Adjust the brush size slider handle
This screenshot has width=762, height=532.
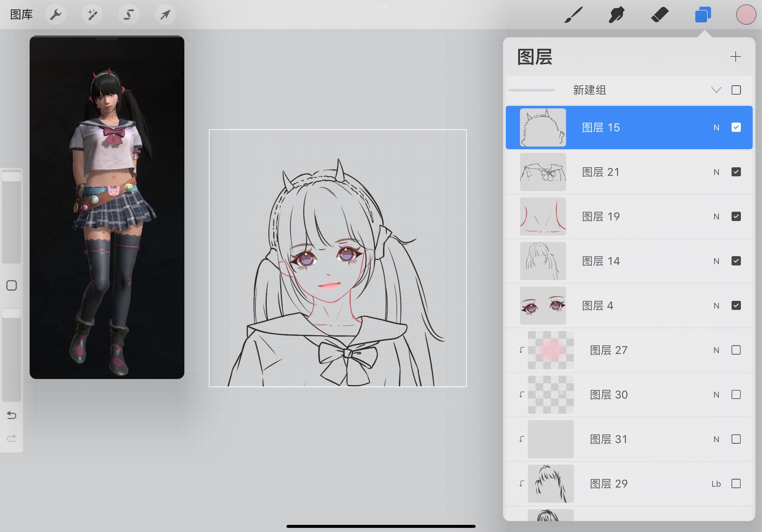click(x=12, y=176)
